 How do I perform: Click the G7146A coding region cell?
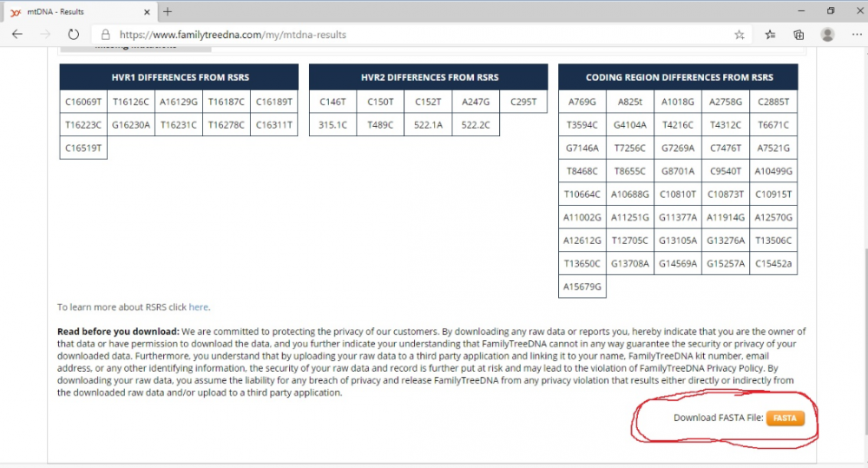(x=582, y=148)
